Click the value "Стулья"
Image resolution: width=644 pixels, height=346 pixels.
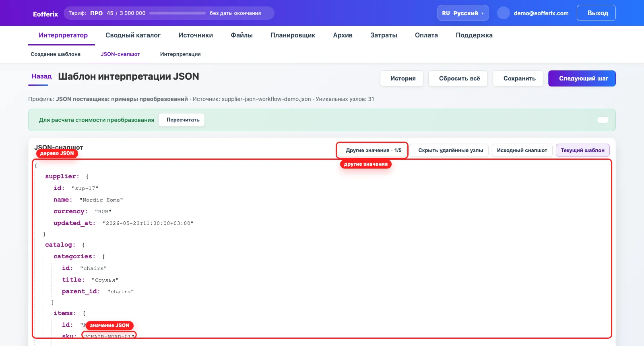coord(105,280)
